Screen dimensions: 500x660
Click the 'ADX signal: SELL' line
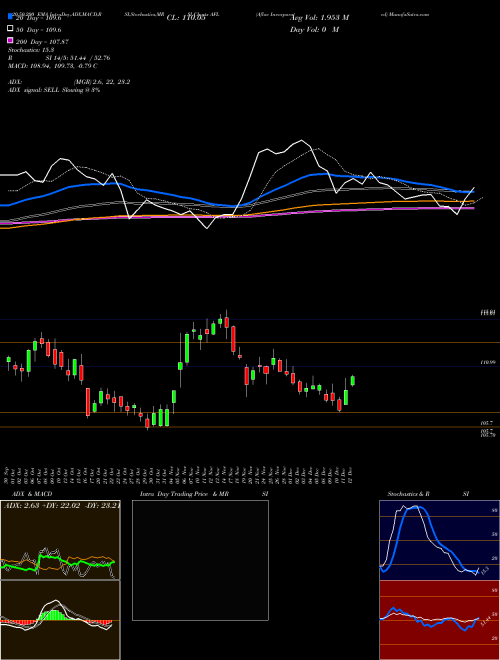54,90
